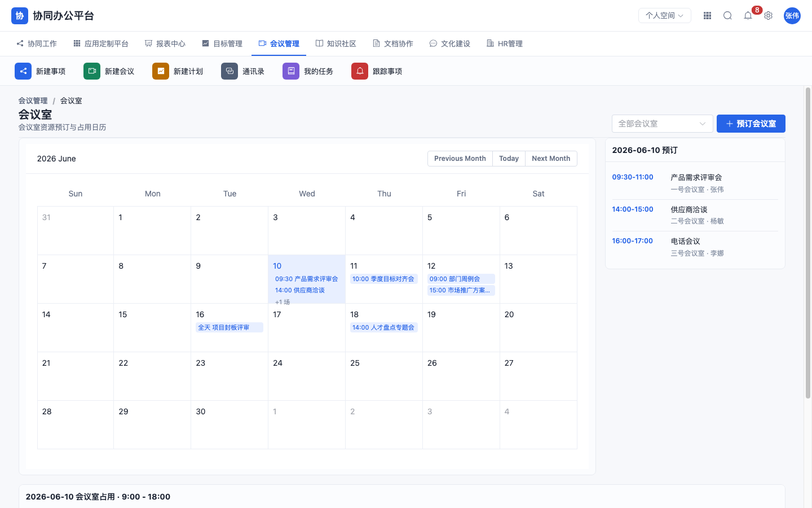Click the 新建事项 share icon

pyautogui.click(x=23, y=71)
